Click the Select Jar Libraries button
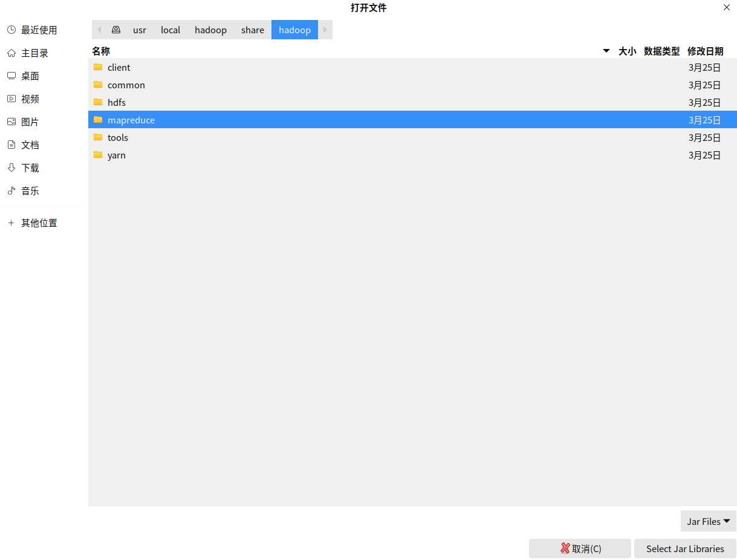Screen dimensions: 737x560 click(x=685, y=549)
